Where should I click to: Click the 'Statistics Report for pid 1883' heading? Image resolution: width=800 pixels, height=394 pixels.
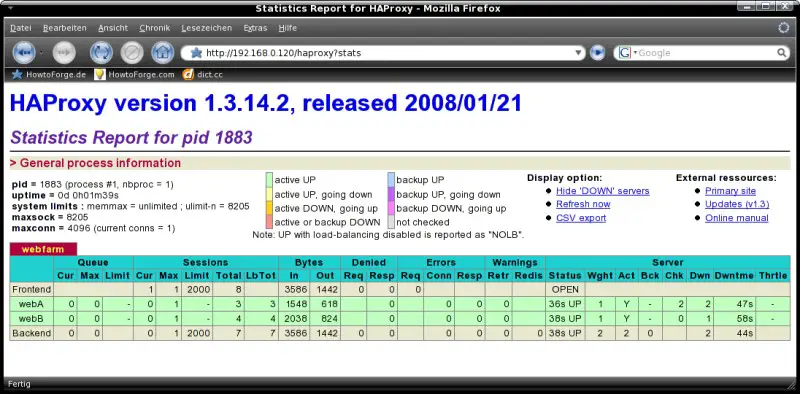click(131, 137)
